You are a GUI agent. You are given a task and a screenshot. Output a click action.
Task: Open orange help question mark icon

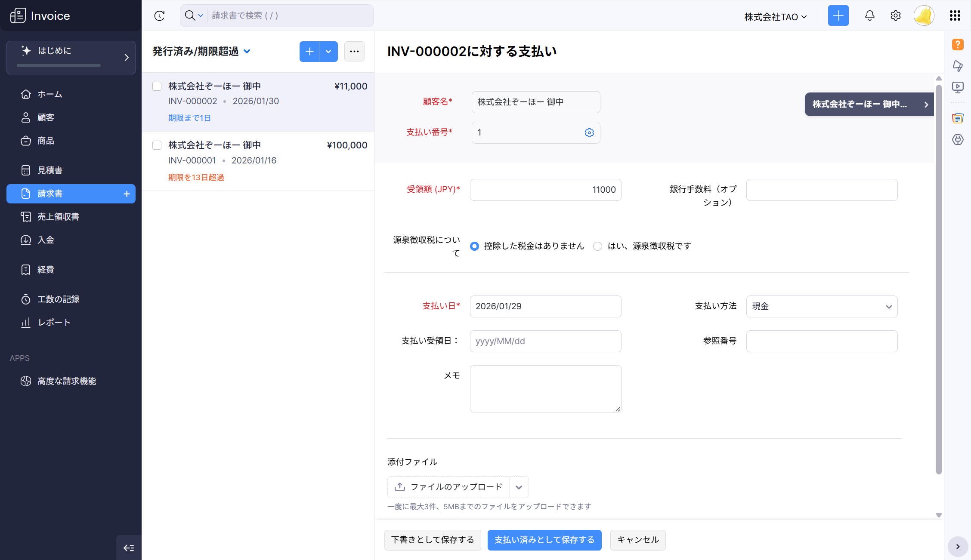coord(958,44)
